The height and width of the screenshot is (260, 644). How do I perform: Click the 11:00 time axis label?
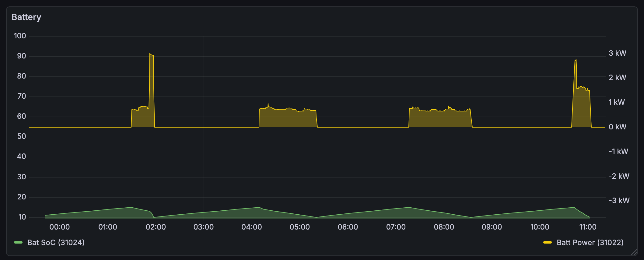click(x=588, y=227)
